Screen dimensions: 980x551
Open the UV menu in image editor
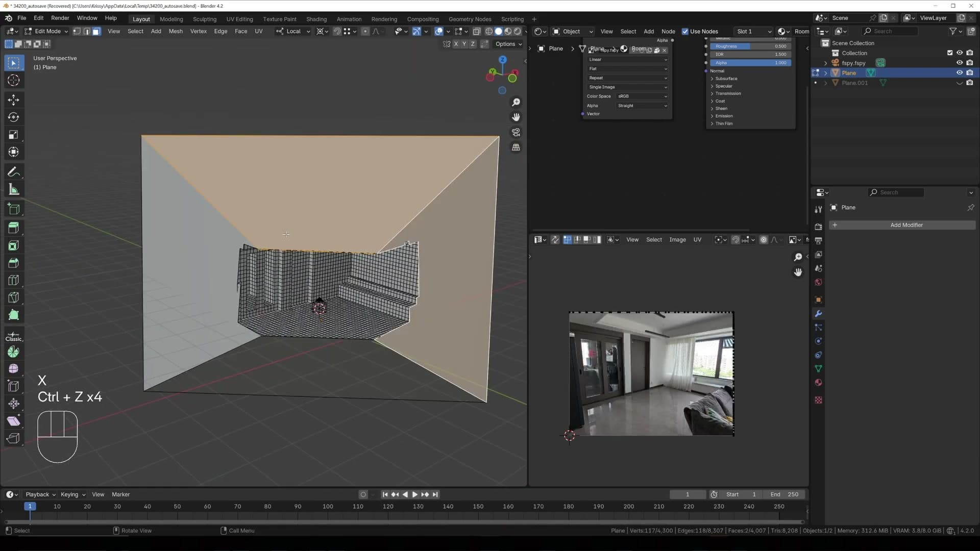tap(697, 240)
